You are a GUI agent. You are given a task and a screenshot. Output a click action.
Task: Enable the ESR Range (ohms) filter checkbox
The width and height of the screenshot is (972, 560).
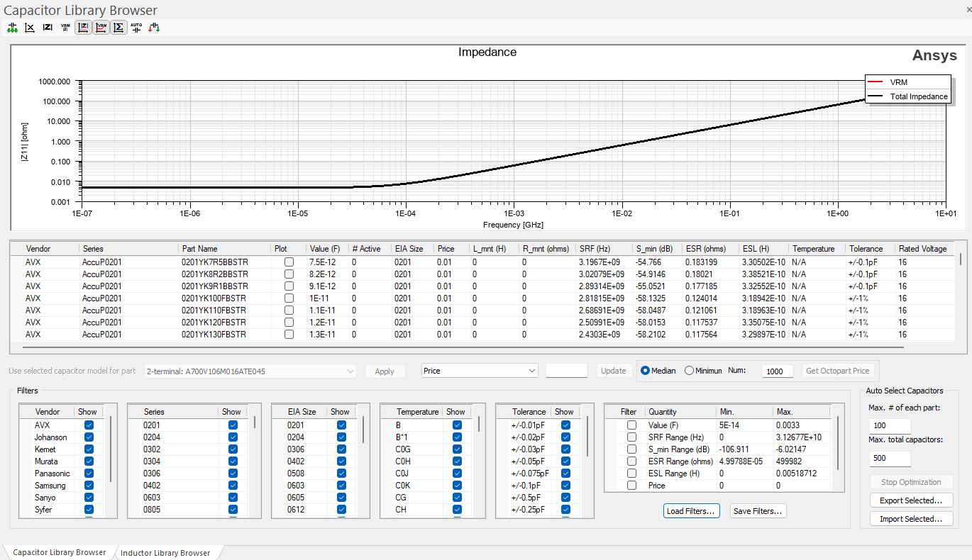click(631, 461)
